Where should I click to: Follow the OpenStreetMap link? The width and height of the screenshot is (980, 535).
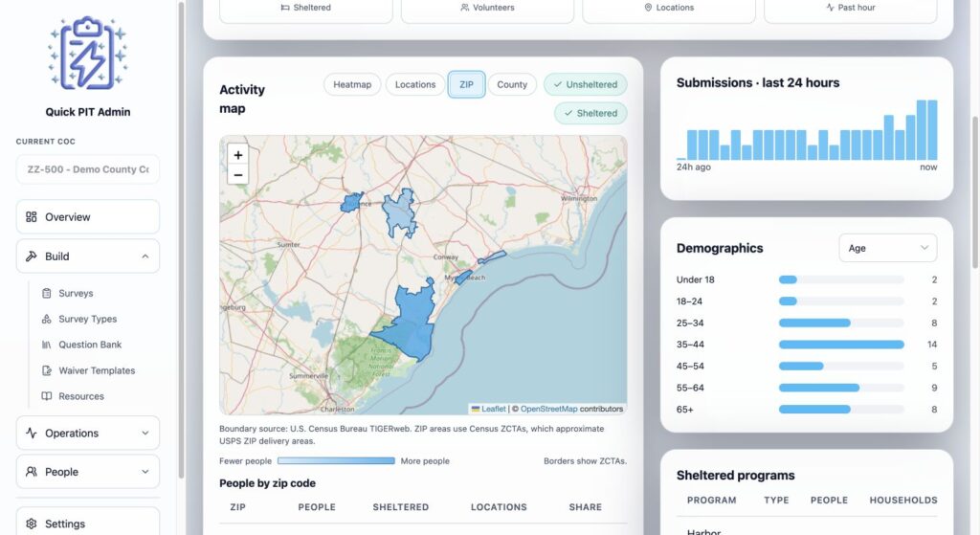(x=548, y=409)
